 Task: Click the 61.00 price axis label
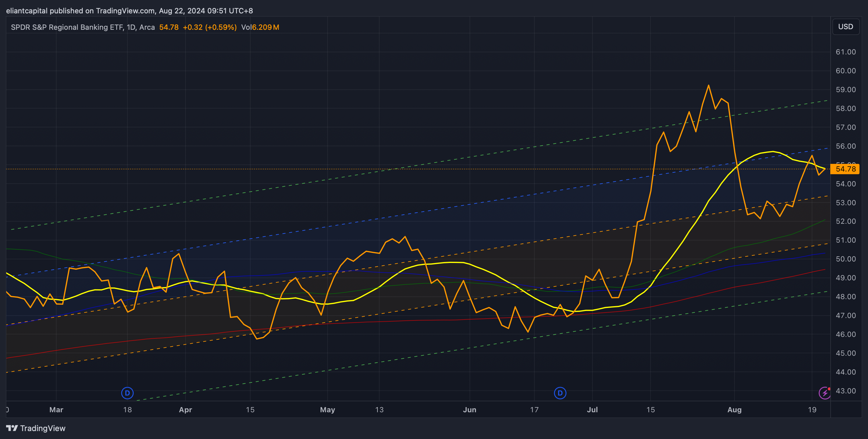[x=846, y=52]
